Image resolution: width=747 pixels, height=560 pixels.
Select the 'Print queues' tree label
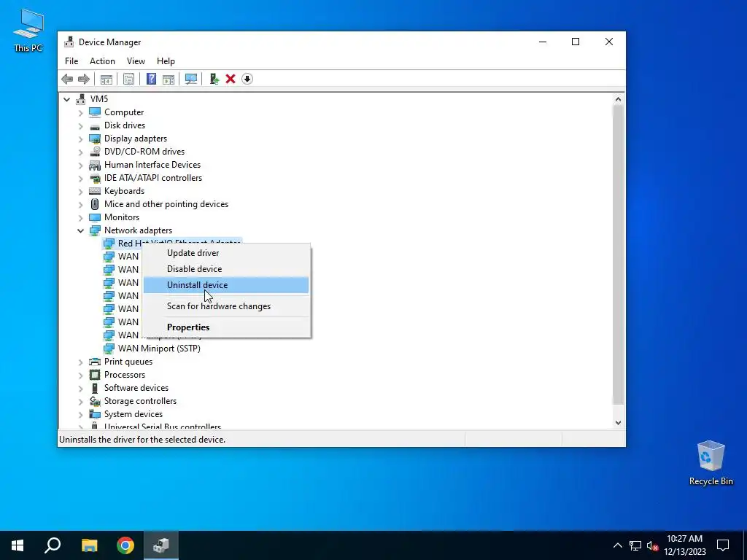point(128,362)
